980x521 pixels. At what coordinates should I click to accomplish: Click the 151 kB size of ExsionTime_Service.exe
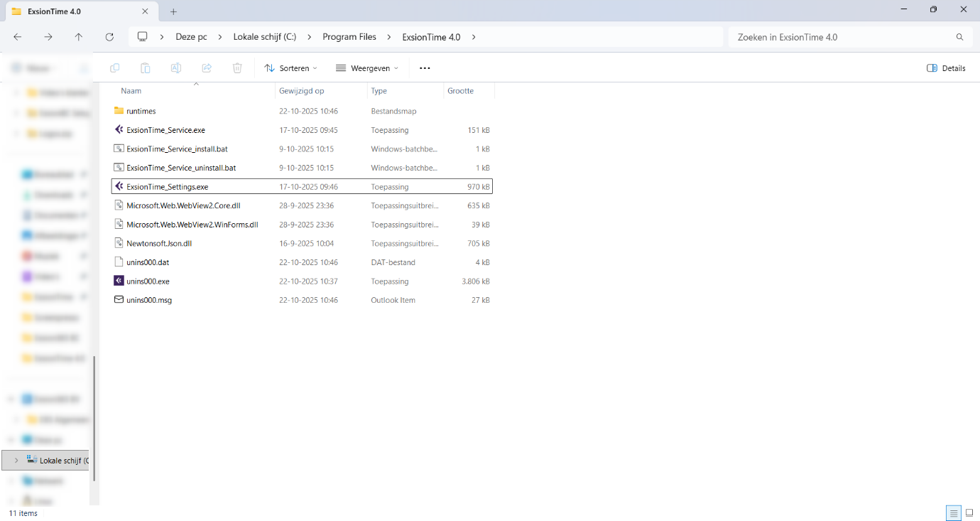click(x=479, y=130)
